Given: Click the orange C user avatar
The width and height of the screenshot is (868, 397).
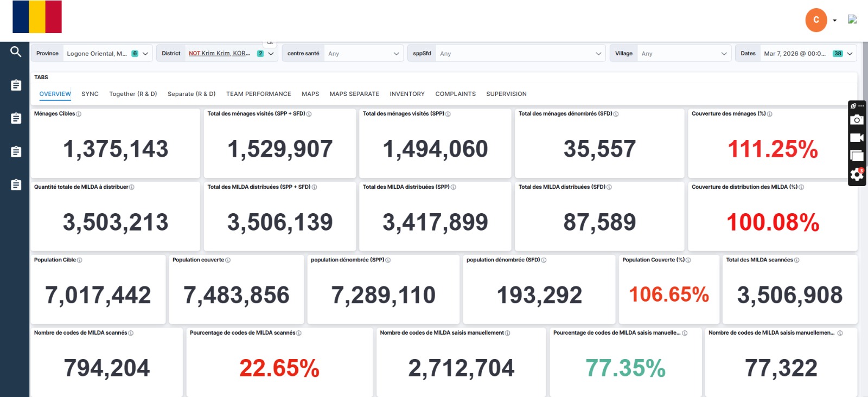Looking at the screenshot, I should [x=816, y=20].
